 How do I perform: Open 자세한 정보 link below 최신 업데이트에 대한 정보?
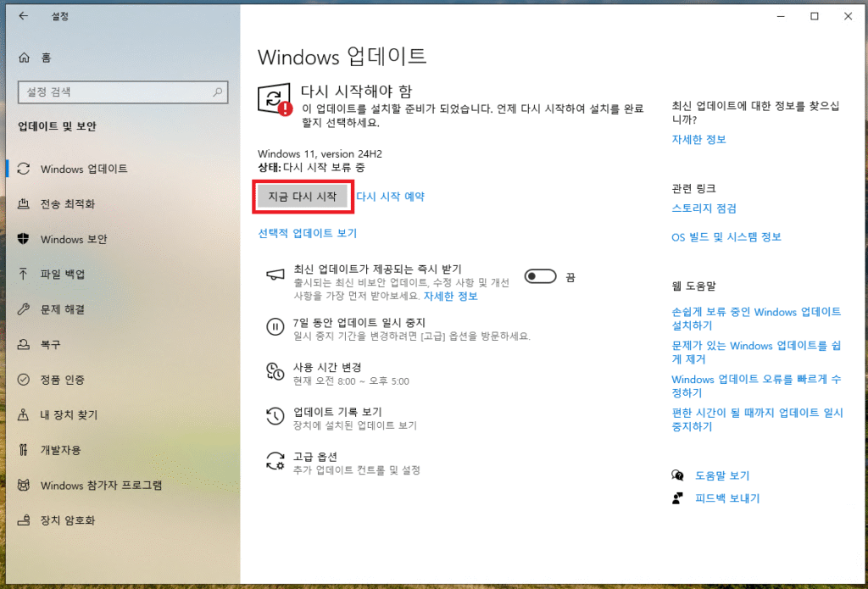[x=698, y=140]
